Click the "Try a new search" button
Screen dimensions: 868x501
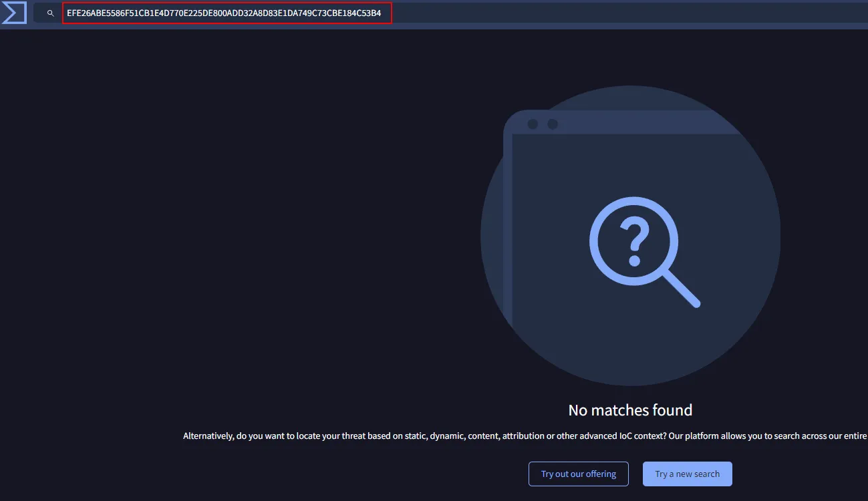[x=687, y=474]
